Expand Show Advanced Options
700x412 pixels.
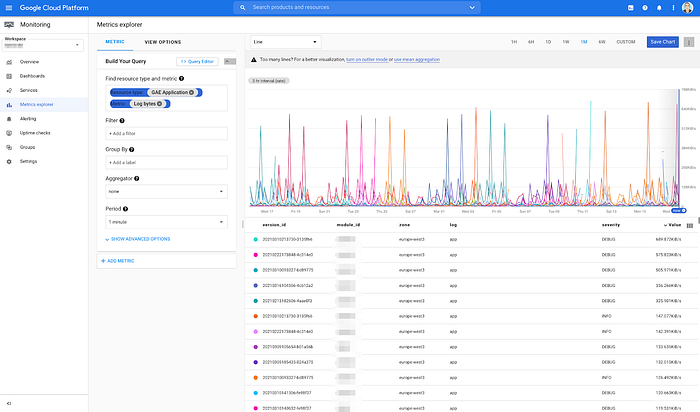click(x=138, y=239)
